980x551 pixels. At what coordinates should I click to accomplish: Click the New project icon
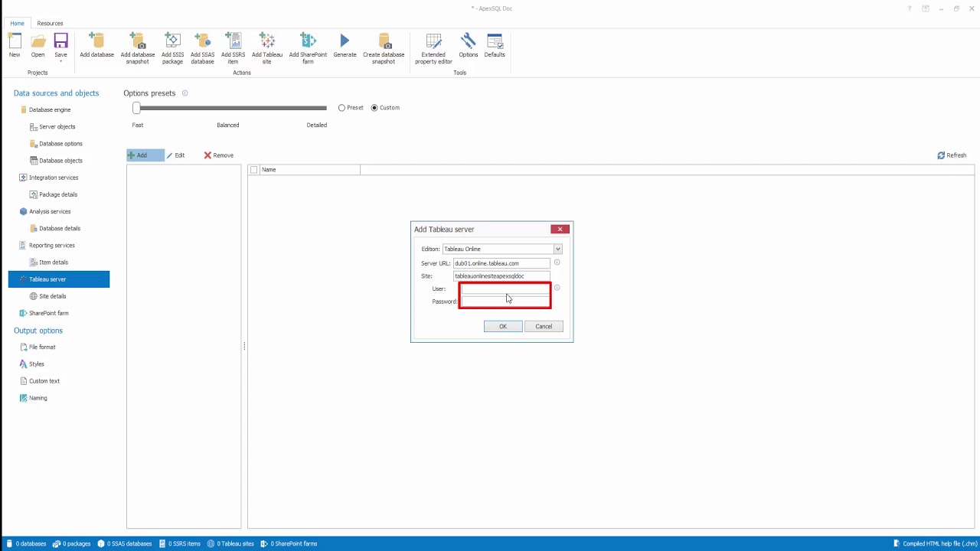click(15, 41)
